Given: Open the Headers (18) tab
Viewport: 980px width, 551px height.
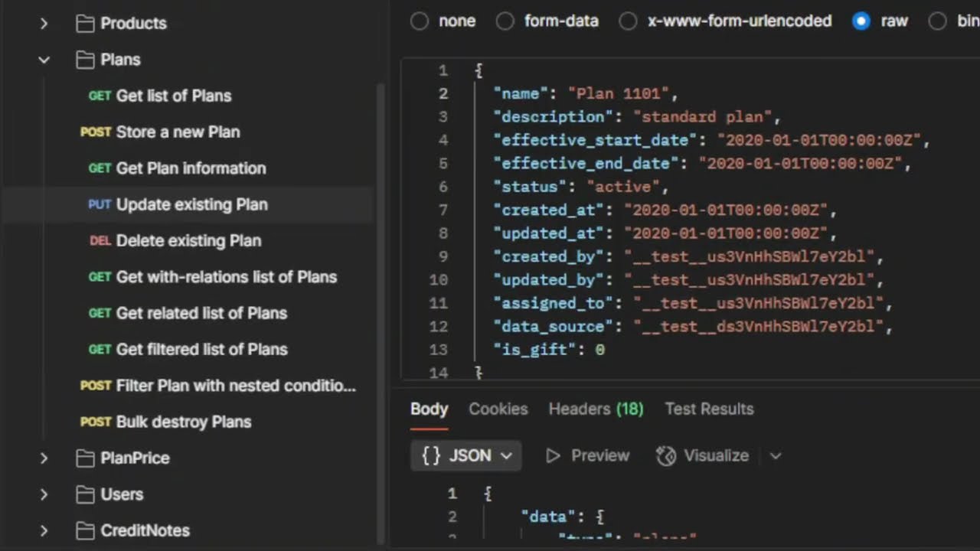Looking at the screenshot, I should coord(596,409).
